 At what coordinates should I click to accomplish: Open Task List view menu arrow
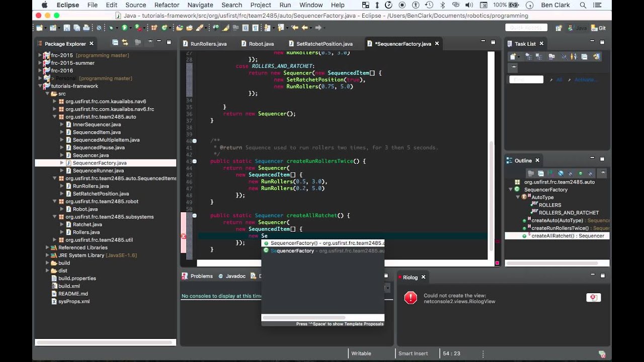514,67
